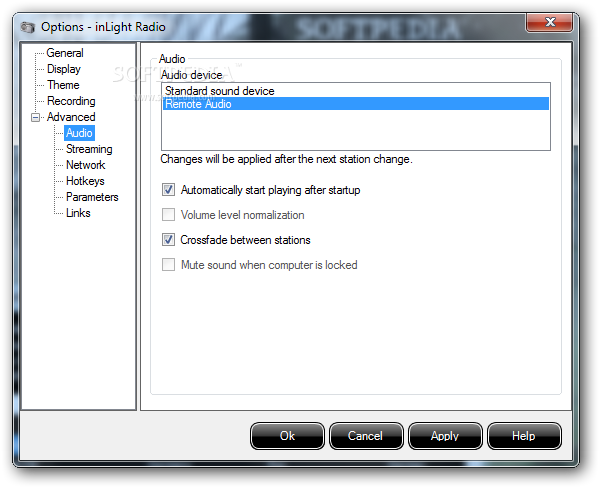Show the Hotkeys settings
The width and height of the screenshot is (600, 488).
coord(85,181)
